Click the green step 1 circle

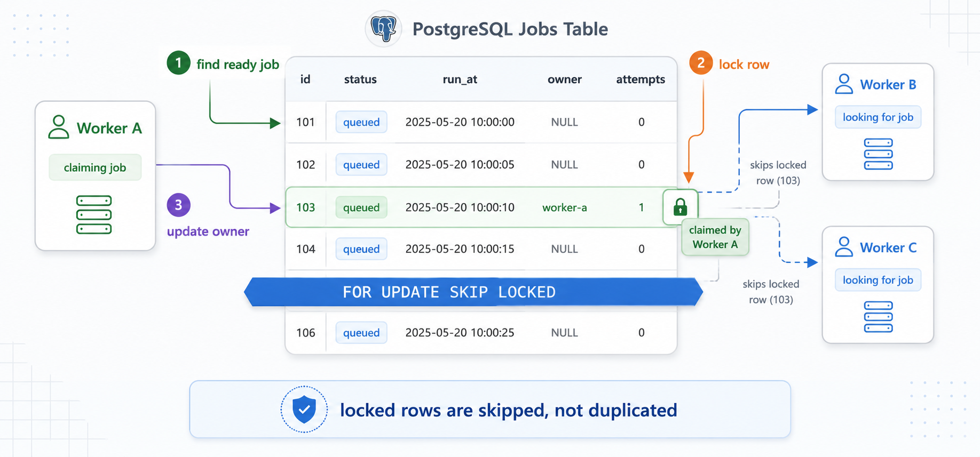coord(178,63)
